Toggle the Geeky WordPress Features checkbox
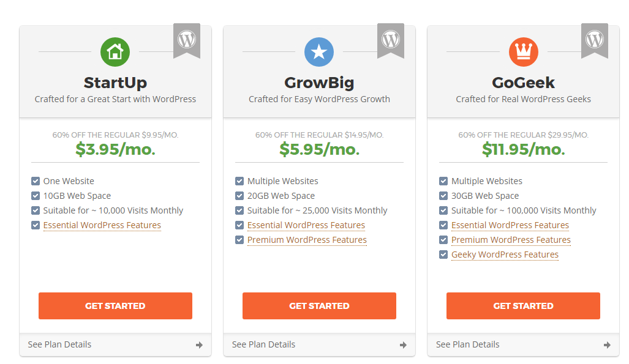Screen dimensions: 629x364 tap(443, 254)
